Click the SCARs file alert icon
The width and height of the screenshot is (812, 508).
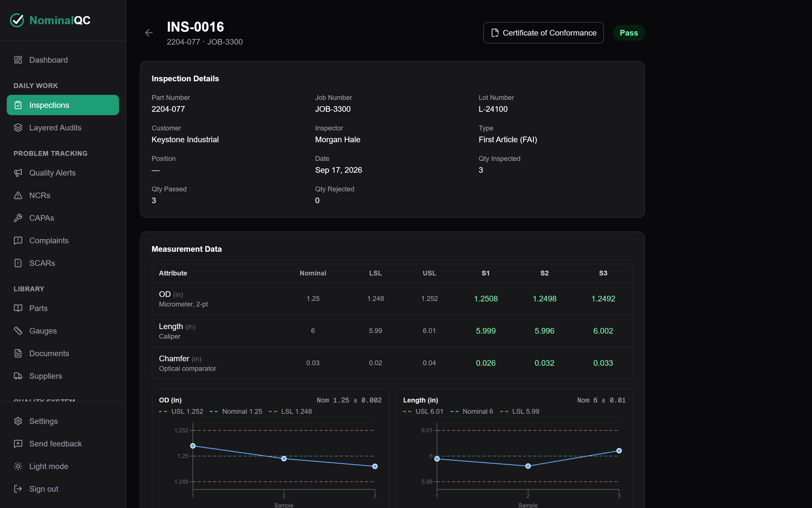(x=18, y=263)
